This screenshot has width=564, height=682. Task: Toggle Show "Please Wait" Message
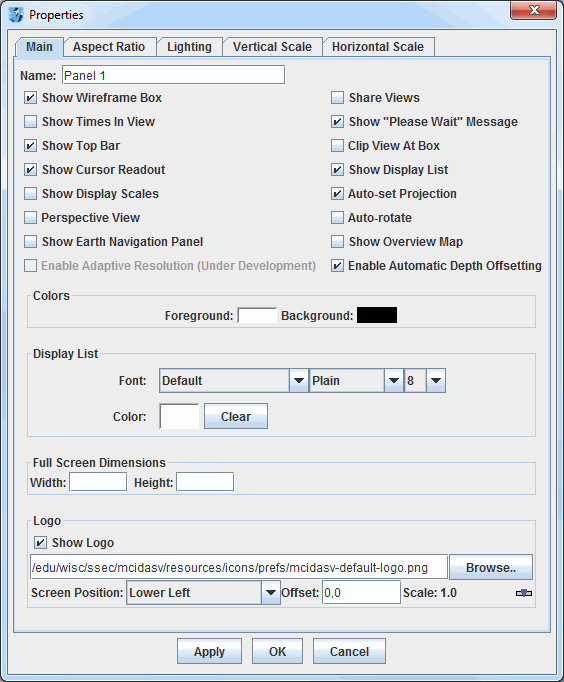[337, 121]
